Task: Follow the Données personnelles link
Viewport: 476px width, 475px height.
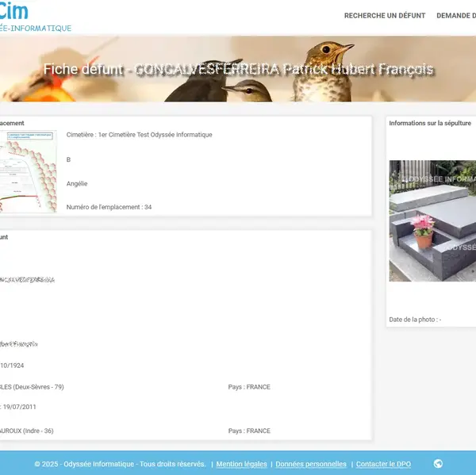Action: [x=311, y=464]
